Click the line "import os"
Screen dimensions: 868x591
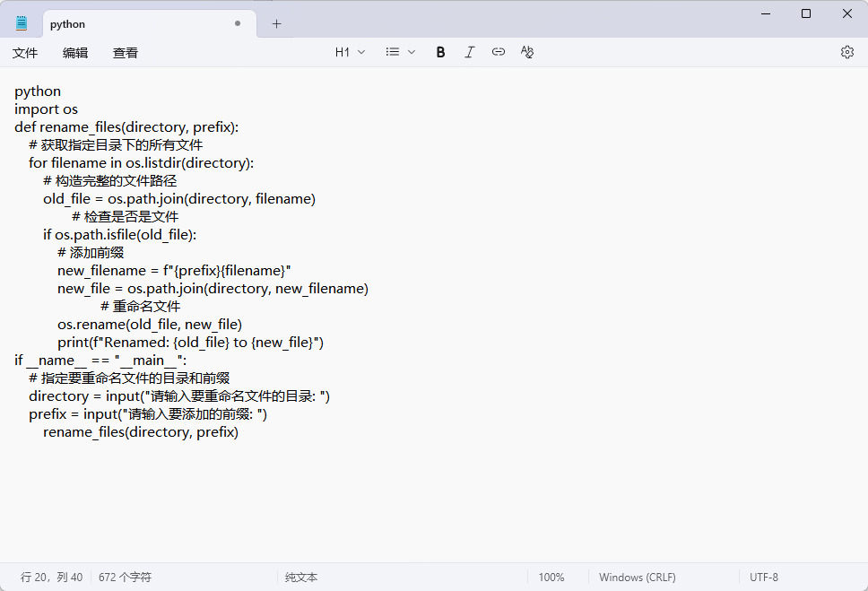(46, 109)
